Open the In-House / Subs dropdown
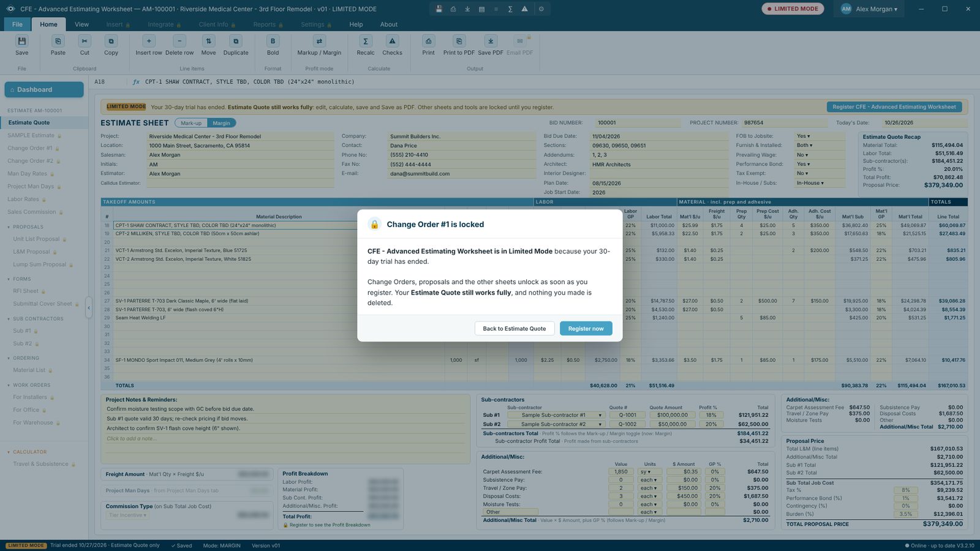Image resolution: width=980 pixels, height=551 pixels. [x=820, y=183]
